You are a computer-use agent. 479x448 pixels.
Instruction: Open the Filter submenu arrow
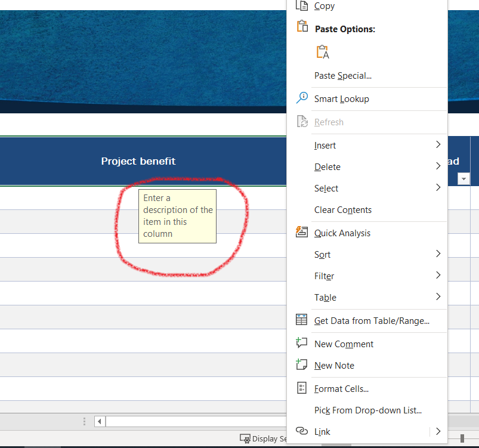click(438, 275)
